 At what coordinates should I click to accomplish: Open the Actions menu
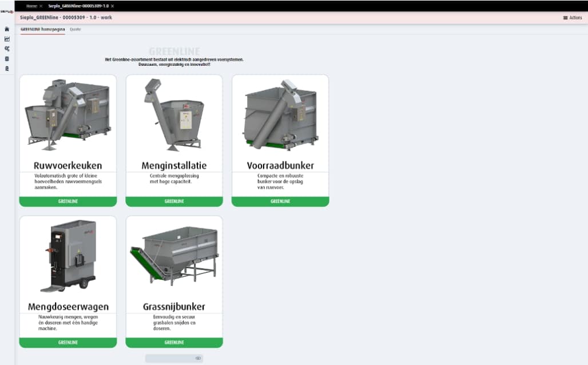[x=573, y=18]
